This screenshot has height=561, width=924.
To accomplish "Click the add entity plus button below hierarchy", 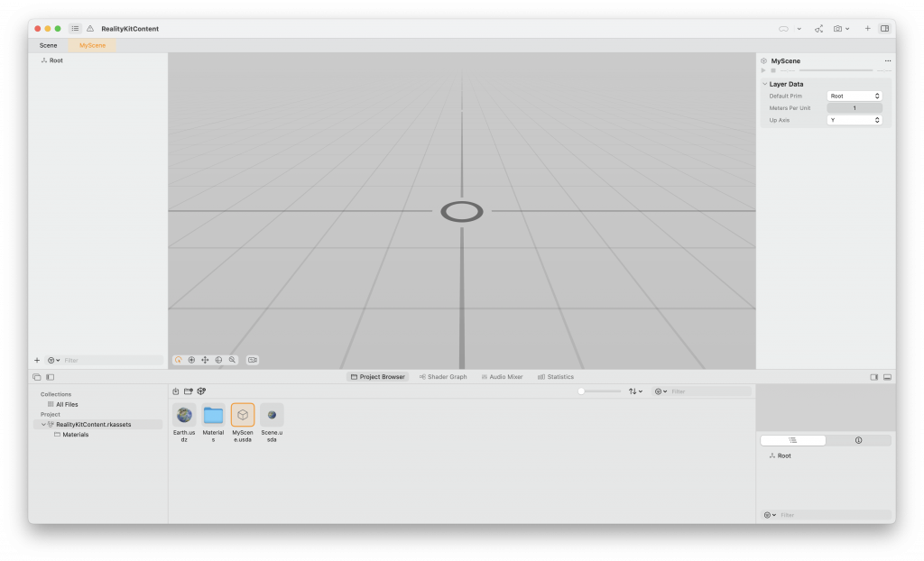I will 36,360.
